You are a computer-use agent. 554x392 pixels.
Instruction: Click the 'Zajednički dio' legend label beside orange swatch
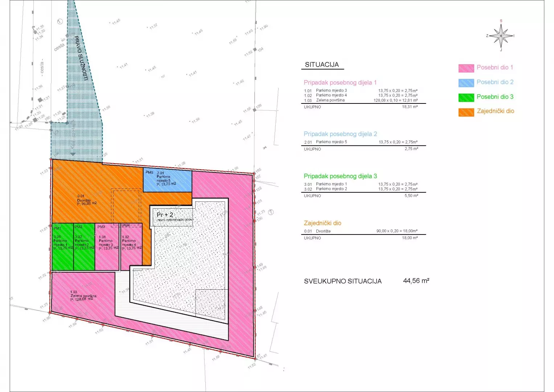click(x=495, y=111)
